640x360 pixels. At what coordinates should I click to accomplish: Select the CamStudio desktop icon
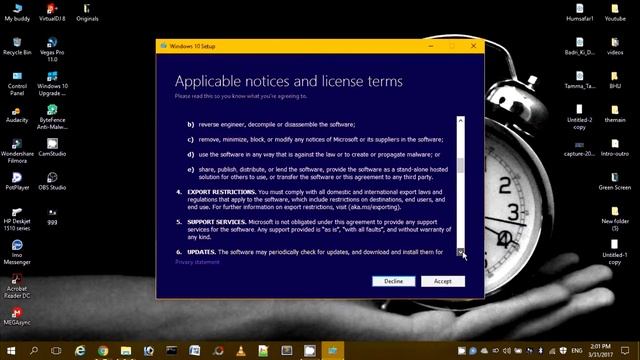pyautogui.click(x=52, y=147)
